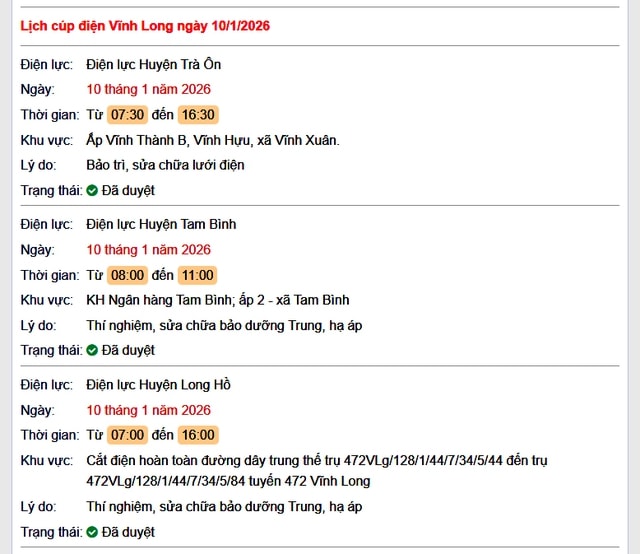The image size is (640, 554).
Task: Click the 16:00 end time badge
Action: tap(198, 435)
